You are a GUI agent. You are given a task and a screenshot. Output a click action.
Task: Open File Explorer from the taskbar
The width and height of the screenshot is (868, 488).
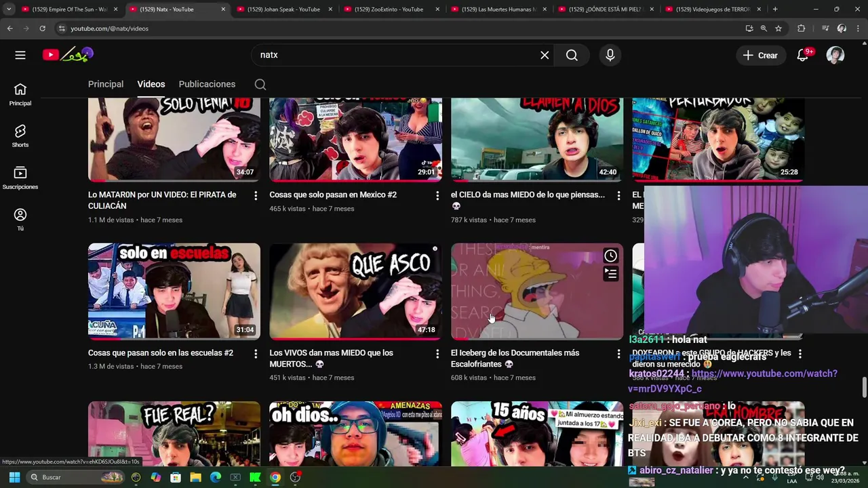tap(195, 477)
